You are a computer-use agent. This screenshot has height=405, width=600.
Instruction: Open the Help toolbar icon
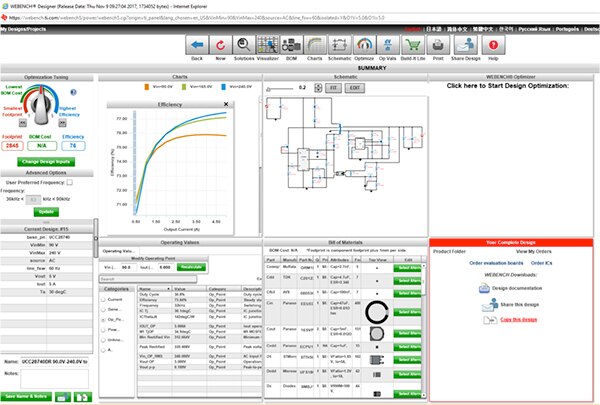493,43
